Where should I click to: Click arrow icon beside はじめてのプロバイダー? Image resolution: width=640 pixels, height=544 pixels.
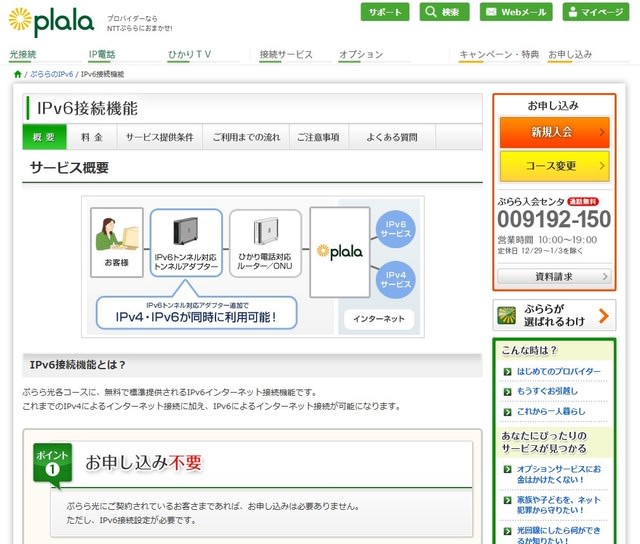point(507,372)
